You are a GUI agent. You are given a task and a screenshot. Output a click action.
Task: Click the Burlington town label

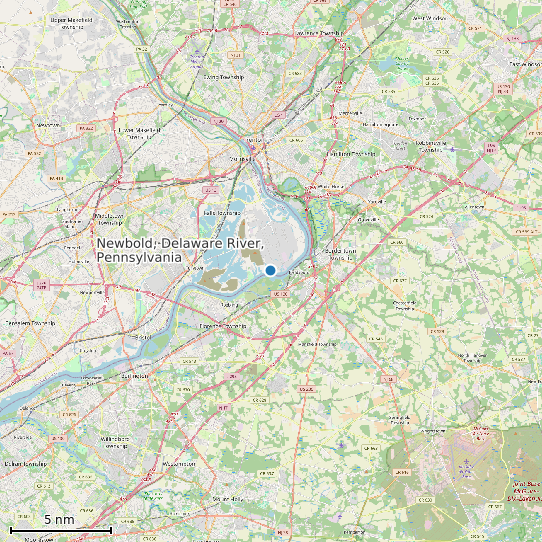[x=135, y=376]
